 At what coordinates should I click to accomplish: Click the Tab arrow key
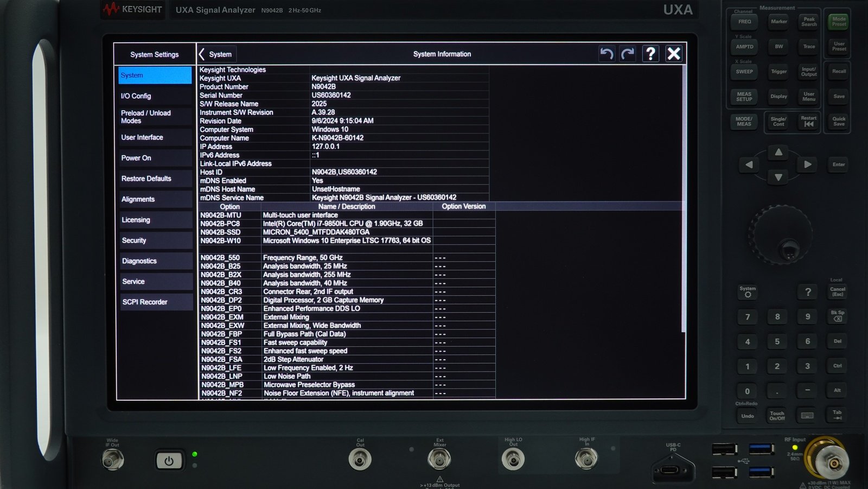837,416
